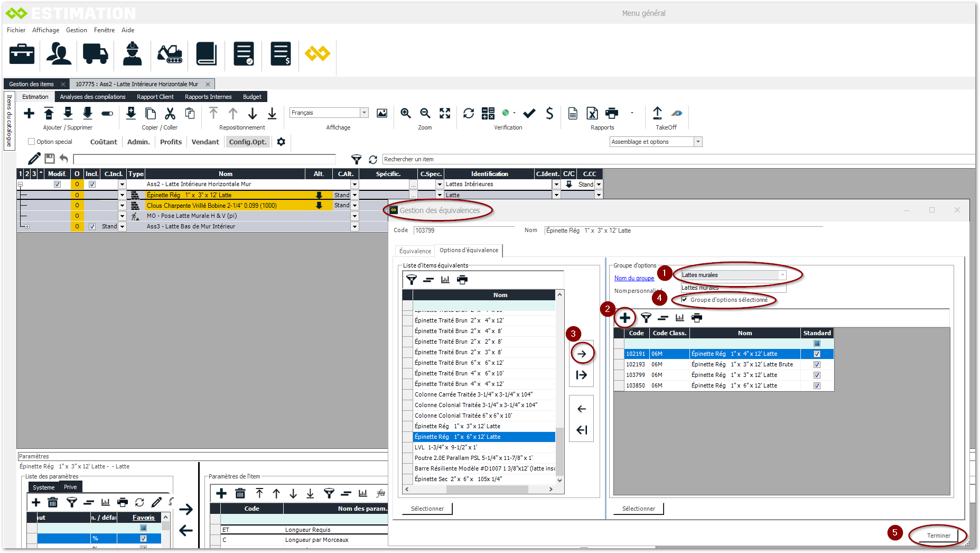Open the Lattes murales group dropdown
Viewport: 980px width, 553px height.
pos(782,275)
